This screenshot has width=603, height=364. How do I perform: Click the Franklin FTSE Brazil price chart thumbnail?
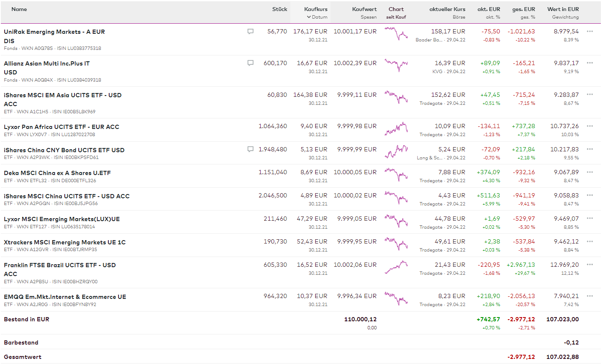(396, 267)
